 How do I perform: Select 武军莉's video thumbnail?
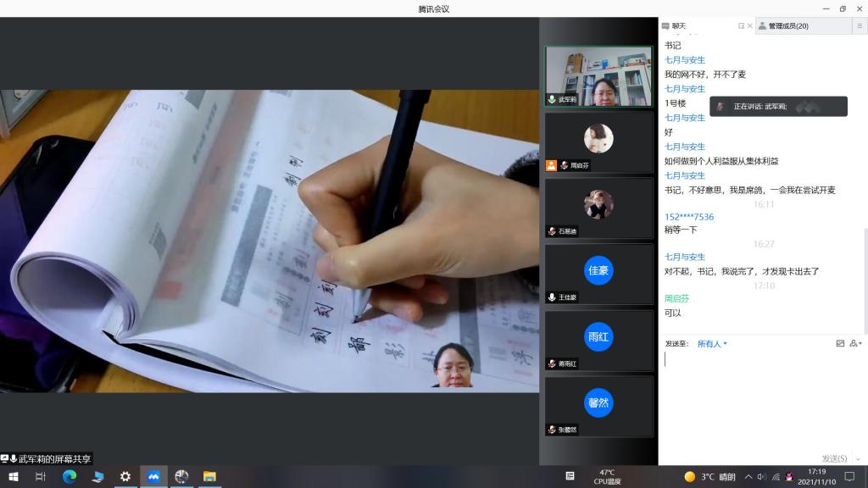(598, 76)
